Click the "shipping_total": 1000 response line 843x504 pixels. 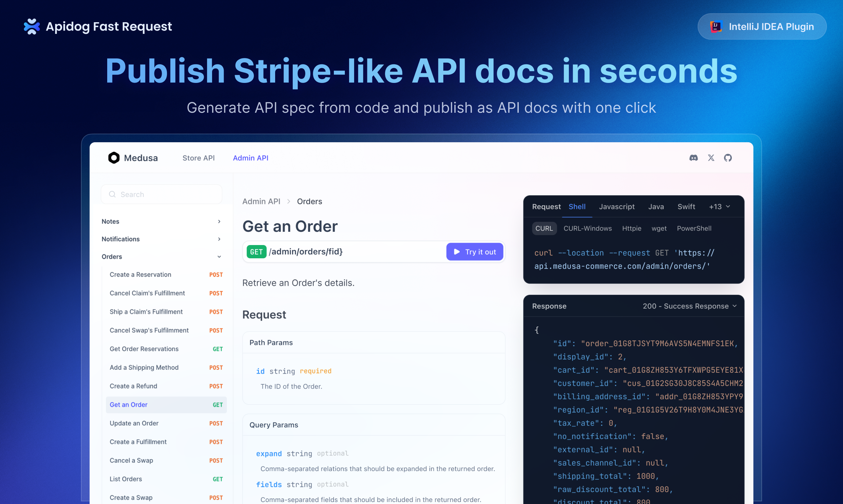pos(606,476)
